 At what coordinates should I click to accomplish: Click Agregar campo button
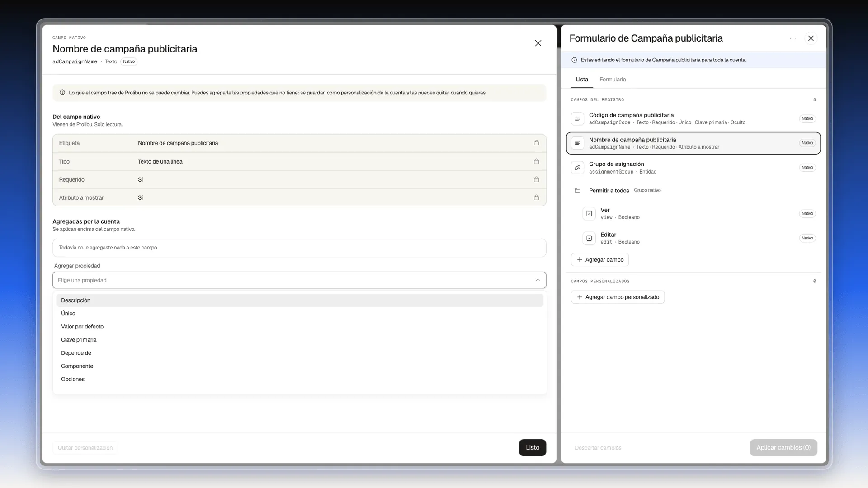[600, 260]
